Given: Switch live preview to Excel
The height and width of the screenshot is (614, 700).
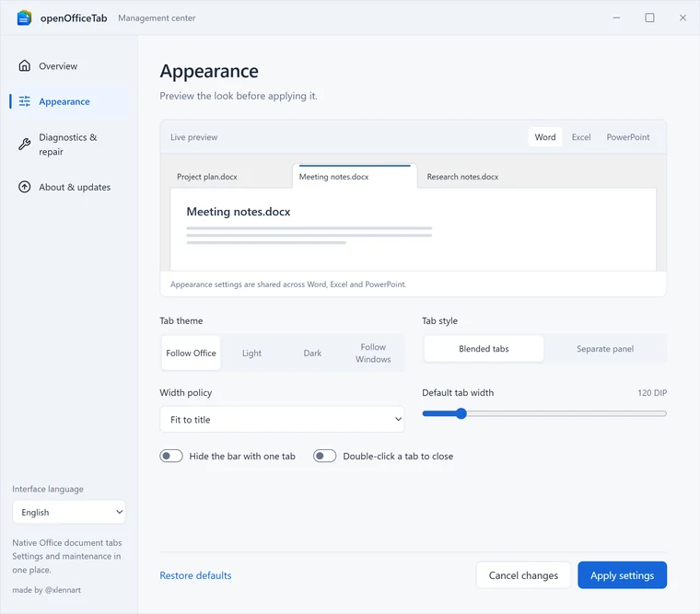Looking at the screenshot, I should [581, 137].
